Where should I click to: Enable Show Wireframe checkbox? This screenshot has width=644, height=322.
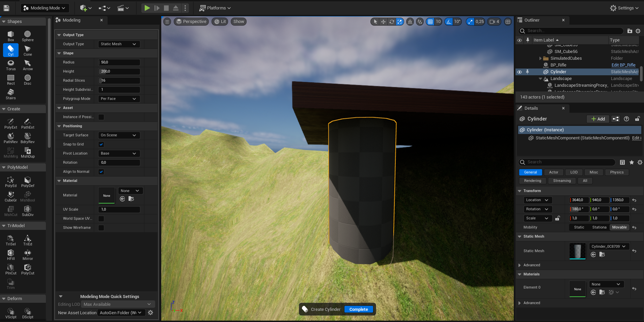[x=101, y=228]
